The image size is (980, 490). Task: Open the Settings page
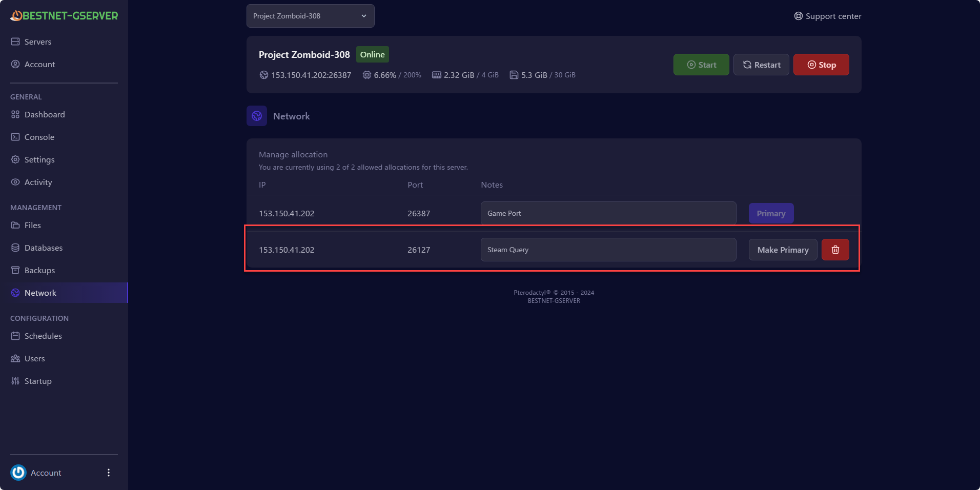tap(39, 159)
